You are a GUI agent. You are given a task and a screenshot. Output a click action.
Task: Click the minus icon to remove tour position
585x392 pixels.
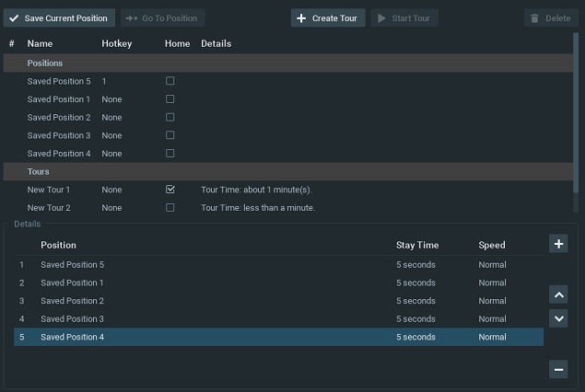point(558,369)
